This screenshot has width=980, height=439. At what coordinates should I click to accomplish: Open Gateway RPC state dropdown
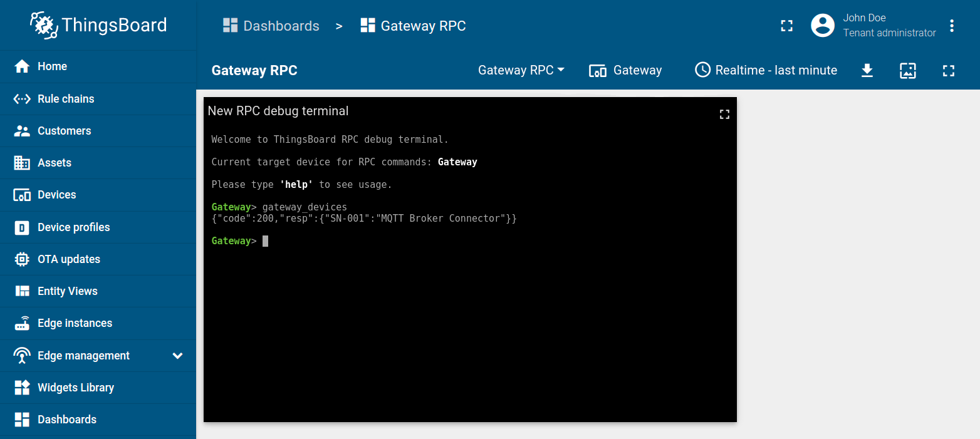coord(521,70)
